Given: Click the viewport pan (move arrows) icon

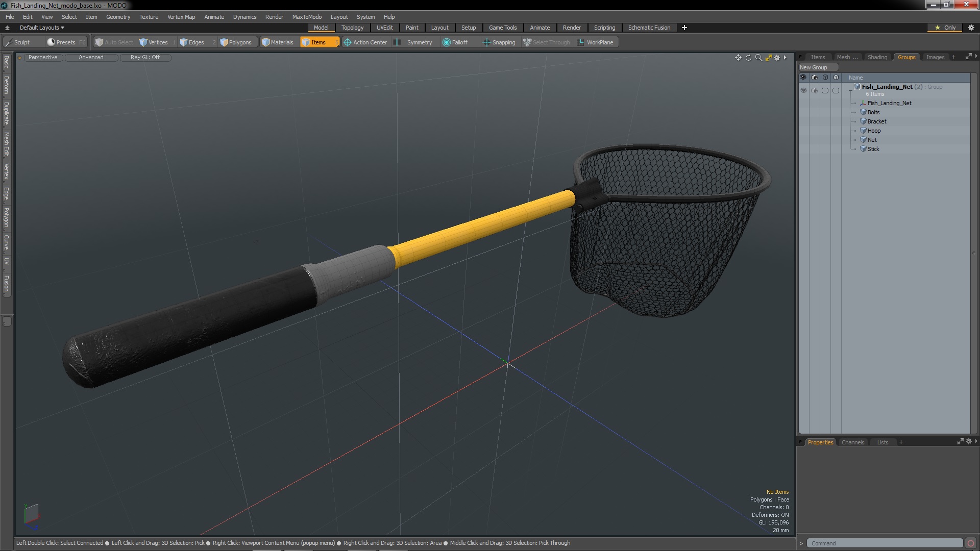Looking at the screenshot, I should (738, 58).
